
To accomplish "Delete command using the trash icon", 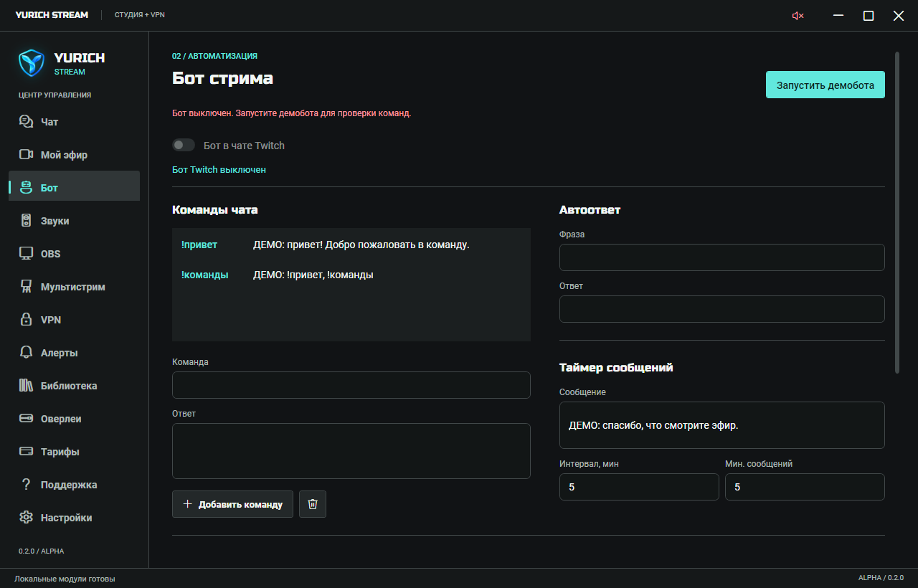I will click(x=313, y=504).
